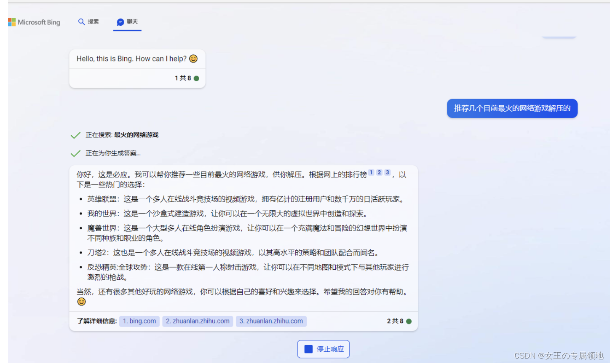The width and height of the screenshot is (610, 364).
Task: Open the 搜索 search tab
Action: (x=88, y=22)
